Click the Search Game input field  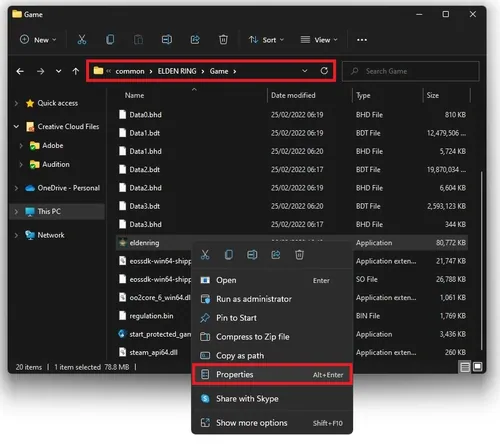tap(411, 71)
